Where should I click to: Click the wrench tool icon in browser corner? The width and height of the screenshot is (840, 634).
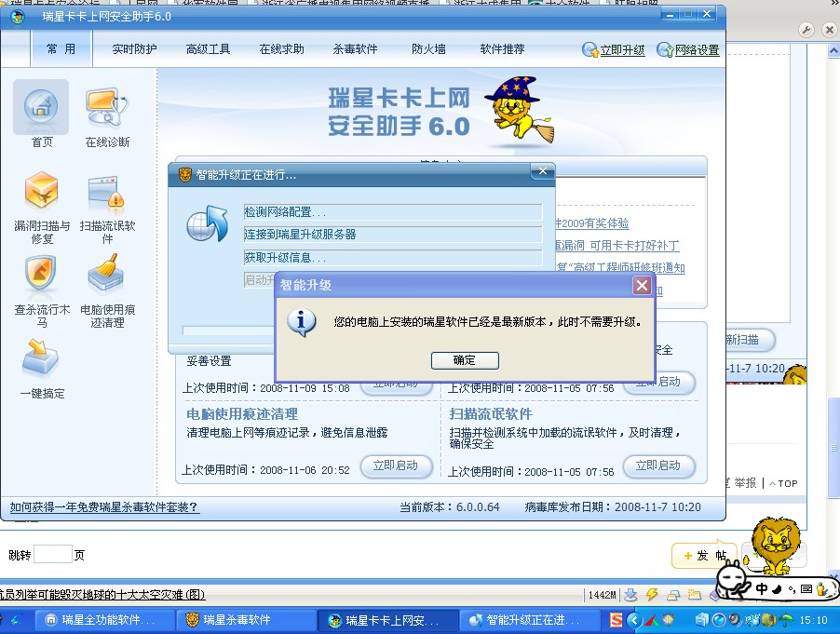pos(806,30)
